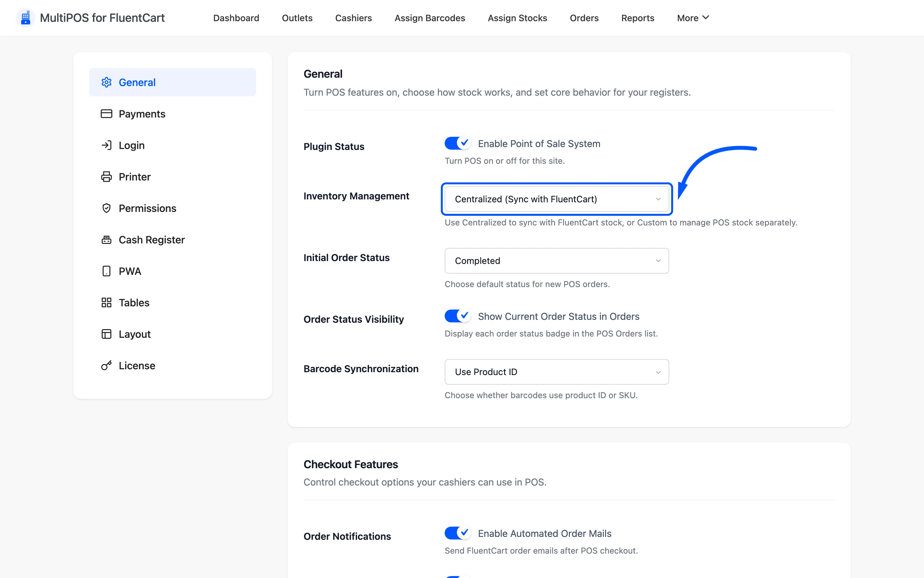Screen dimensions: 924x578
Task: Go to the Orders page
Action: point(584,18)
